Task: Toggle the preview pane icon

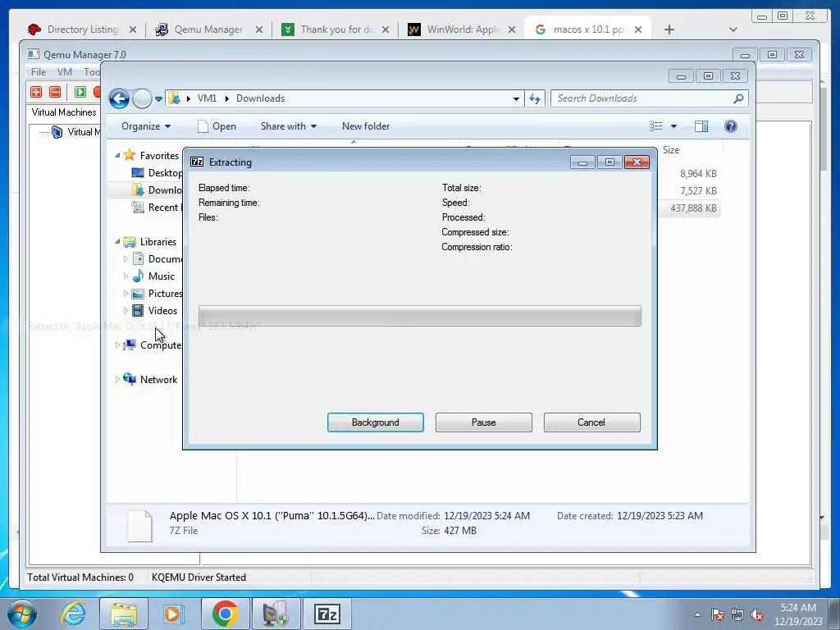Action: point(701,126)
